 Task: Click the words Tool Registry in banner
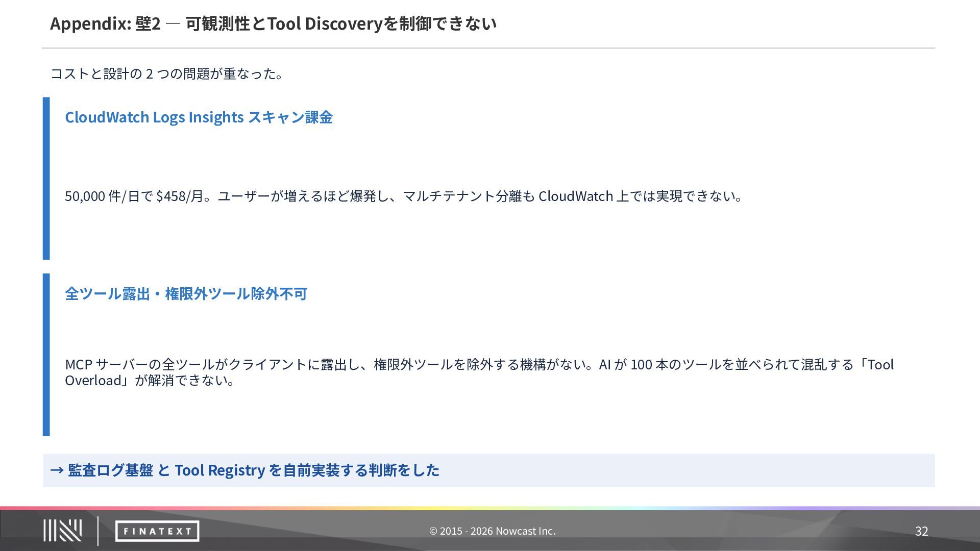click(x=220, y=470)
